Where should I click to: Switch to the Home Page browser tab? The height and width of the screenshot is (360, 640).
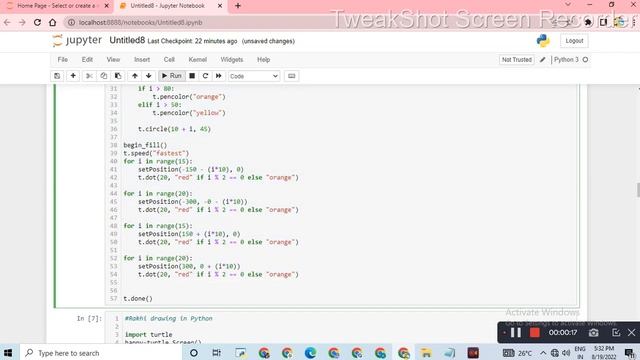(58, 6)
